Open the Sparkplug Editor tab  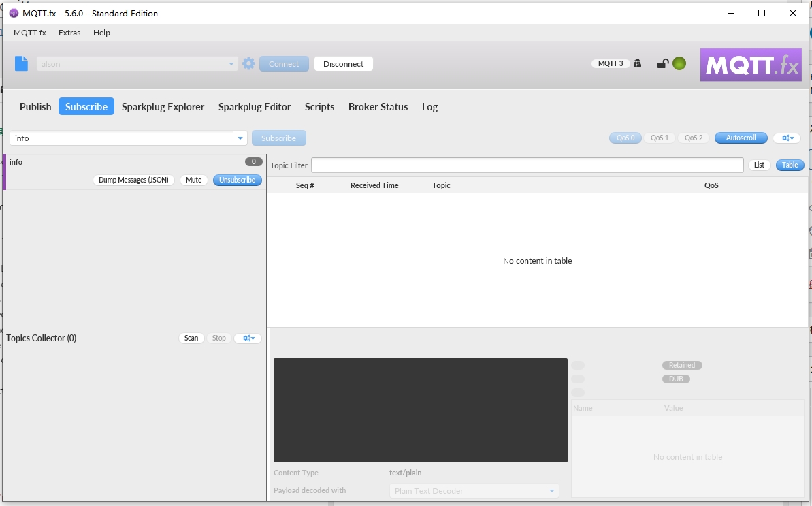pyautogui.click(x=255, y=107)
